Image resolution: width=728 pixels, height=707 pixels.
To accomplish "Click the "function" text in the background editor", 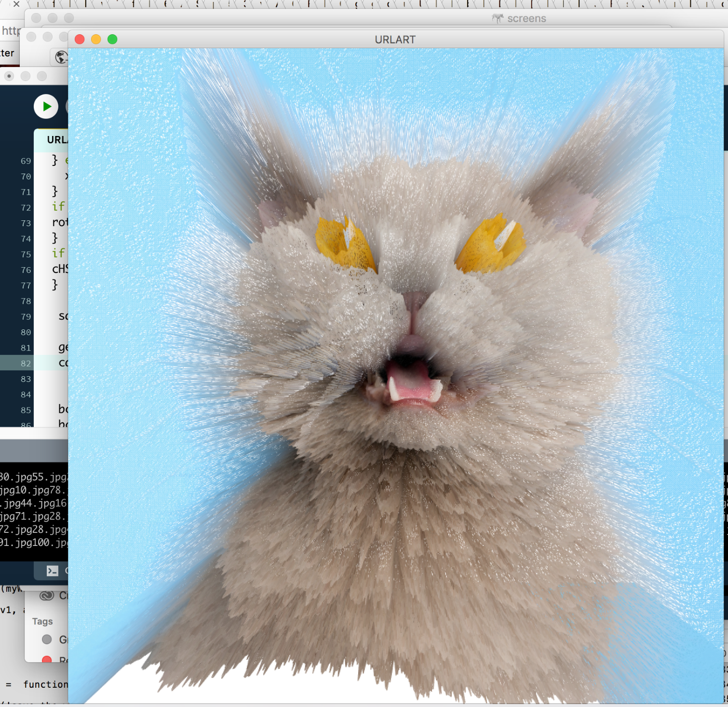I will coord(46,685).
